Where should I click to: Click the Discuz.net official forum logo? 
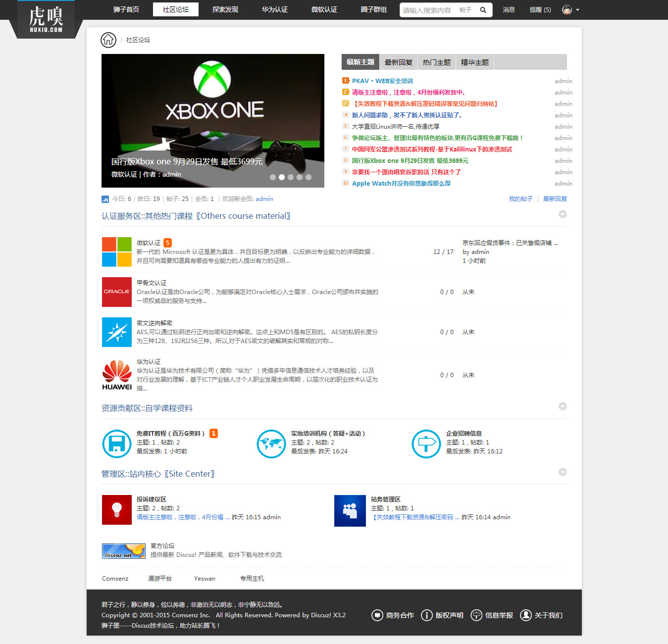(x=124, y=551)
